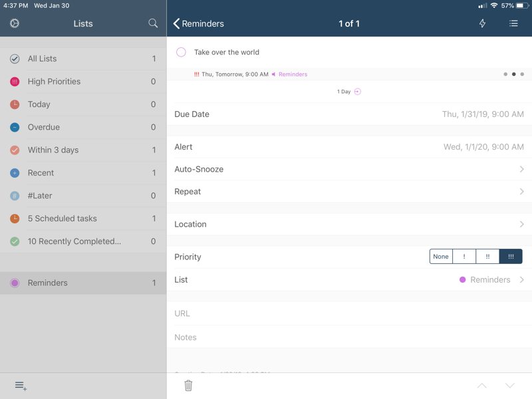Open the Repeat settings

pyautogui.click(x=349, y=191)
